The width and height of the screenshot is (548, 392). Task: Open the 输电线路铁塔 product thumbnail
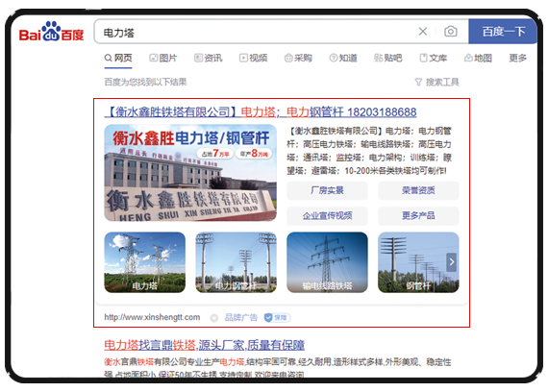(327, 262)
